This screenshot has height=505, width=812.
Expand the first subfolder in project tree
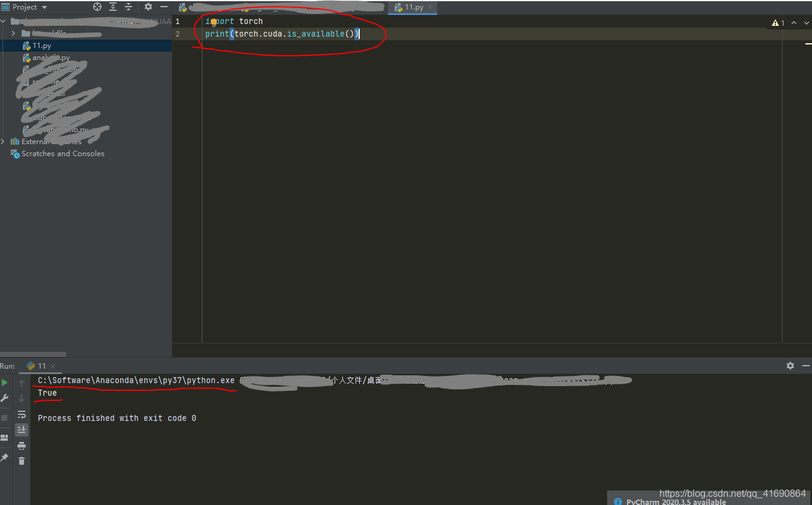[x=13, y=33]
